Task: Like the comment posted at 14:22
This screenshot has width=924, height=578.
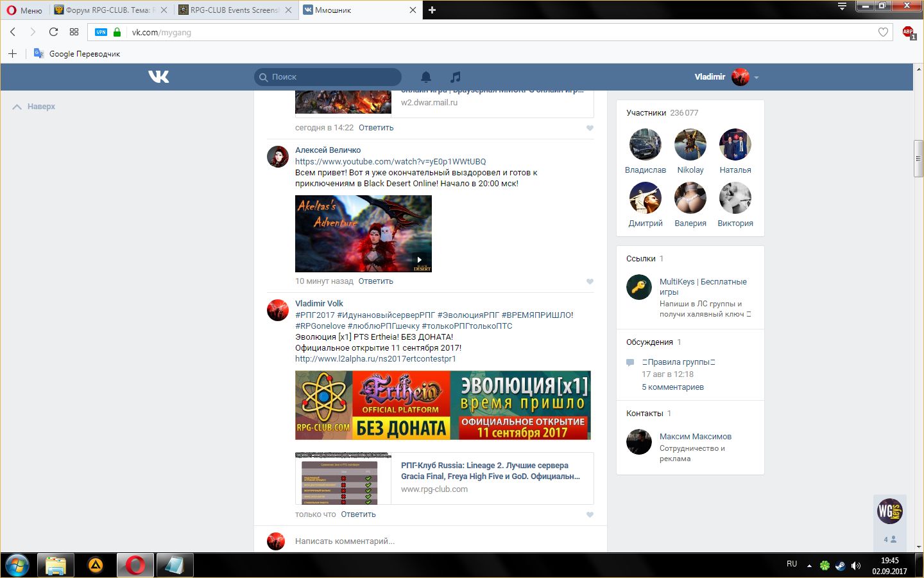Action: click(590, 128)
